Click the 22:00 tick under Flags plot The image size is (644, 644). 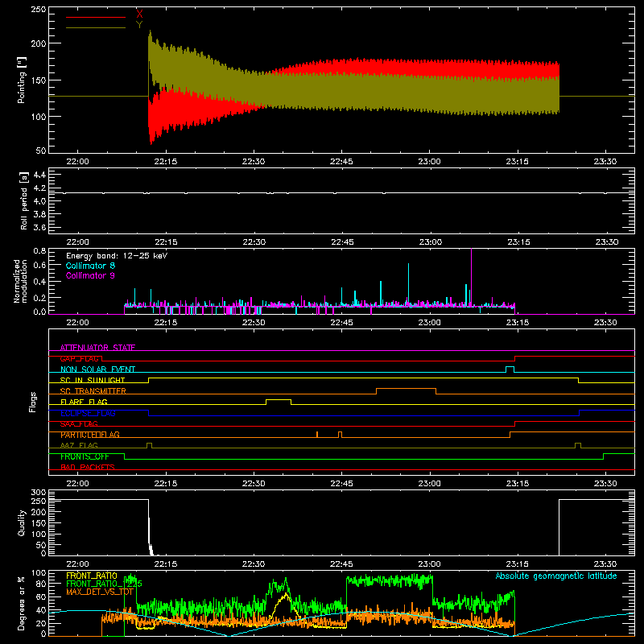77,484
